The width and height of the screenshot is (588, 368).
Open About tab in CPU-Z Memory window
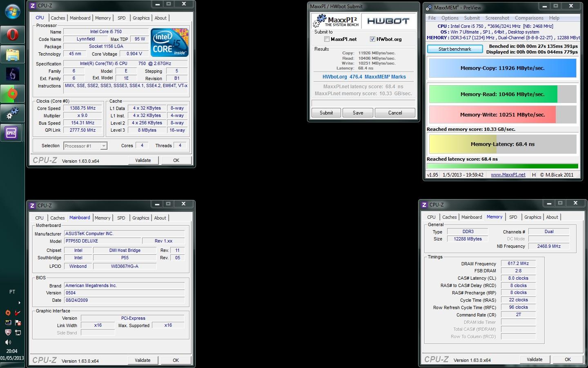552,217
